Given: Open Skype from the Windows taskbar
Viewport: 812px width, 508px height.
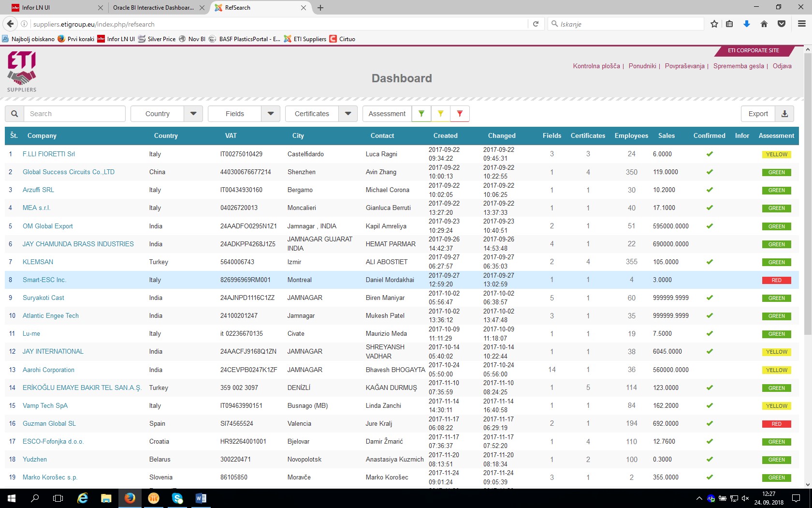Looking at the screenshot, I should tap(177, 498).
